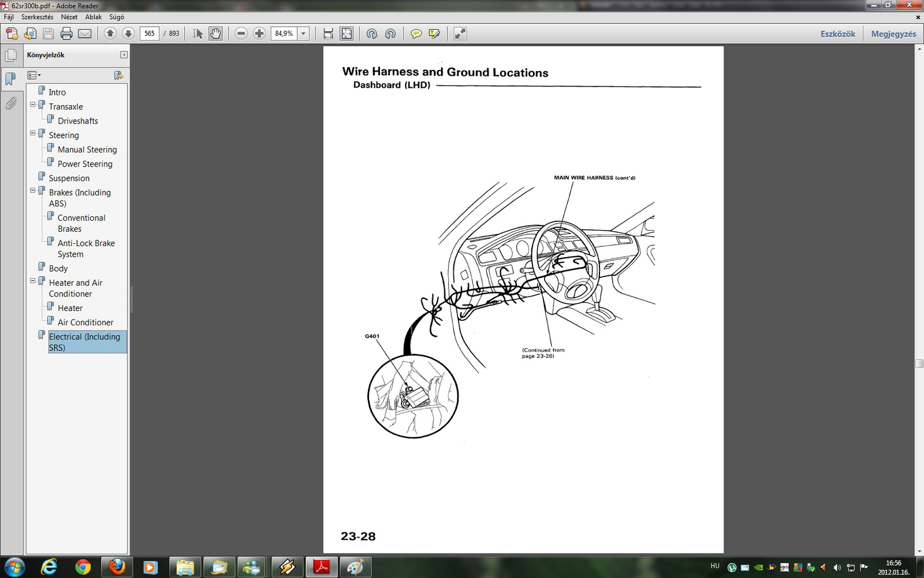Screen dimensions: 924x578
Task: Open the uTorrent tray icon
Action: (x=732, y=568)
